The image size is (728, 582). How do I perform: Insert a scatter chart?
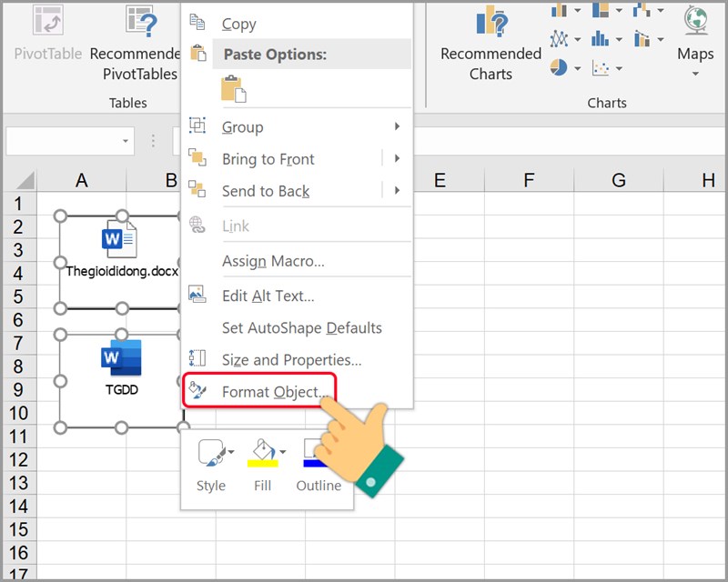coord(601,68)
